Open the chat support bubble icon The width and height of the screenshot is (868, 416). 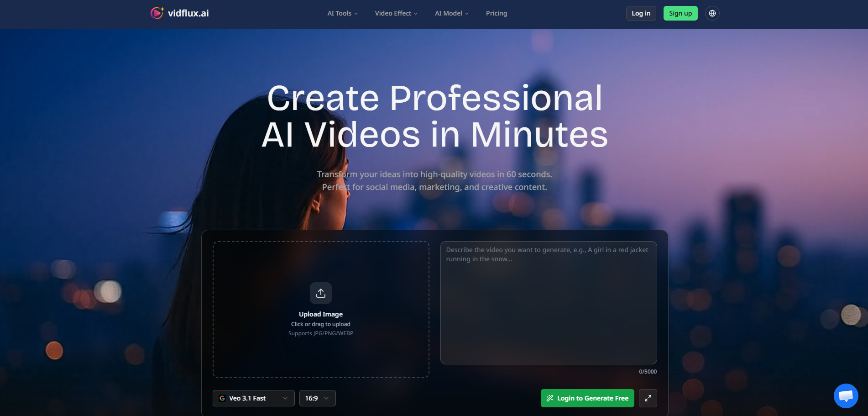pyautogui.click(x=846, y=395)
